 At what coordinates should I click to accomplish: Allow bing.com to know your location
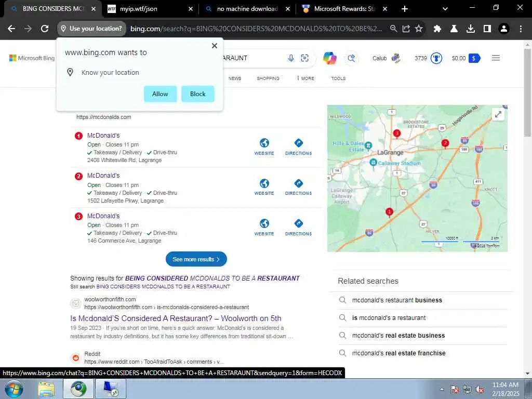160,94
